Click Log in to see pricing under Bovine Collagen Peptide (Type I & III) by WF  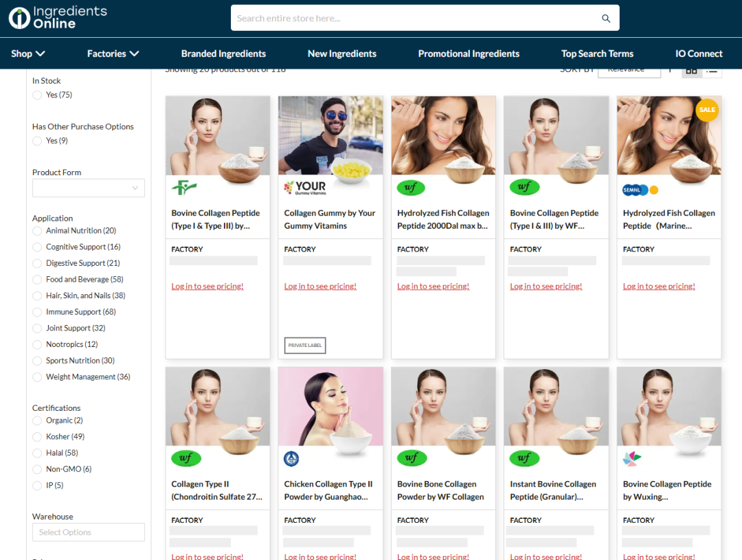point(546,287)
